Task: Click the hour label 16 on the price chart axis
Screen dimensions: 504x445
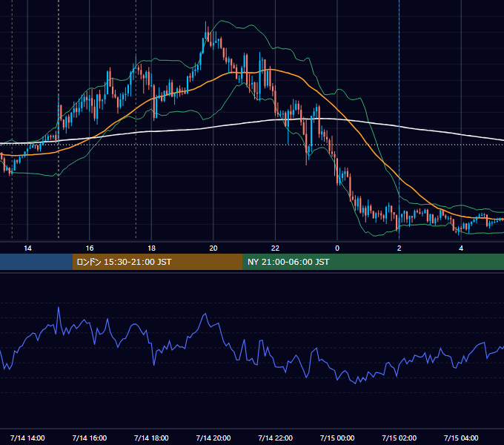Action: tap(90, 248)
